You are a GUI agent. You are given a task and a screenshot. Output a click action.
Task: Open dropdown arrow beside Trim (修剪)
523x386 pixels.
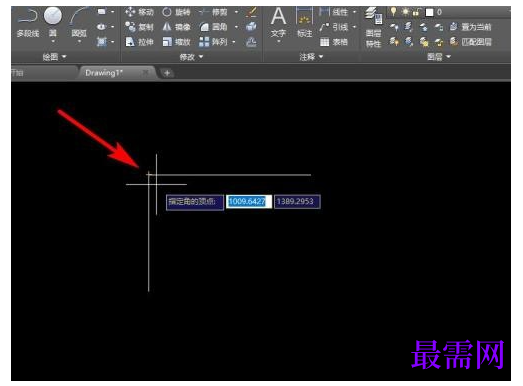(x=236, y=12)
